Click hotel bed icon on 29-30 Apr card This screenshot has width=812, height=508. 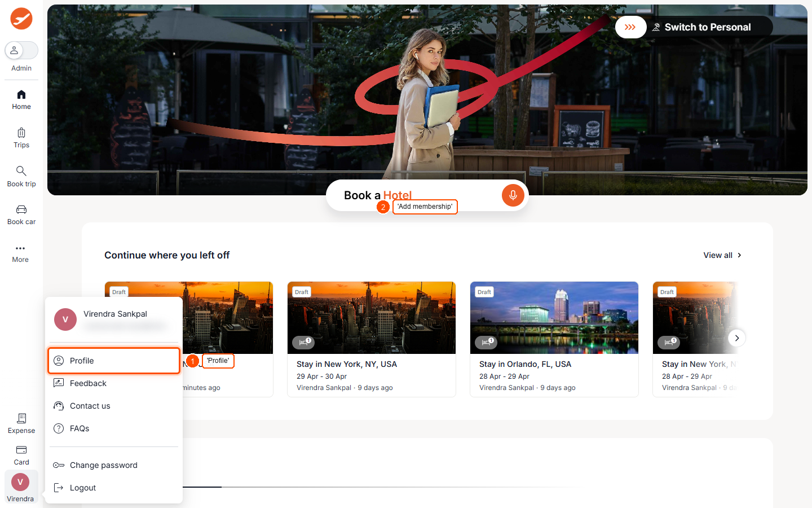click(303, 342)
